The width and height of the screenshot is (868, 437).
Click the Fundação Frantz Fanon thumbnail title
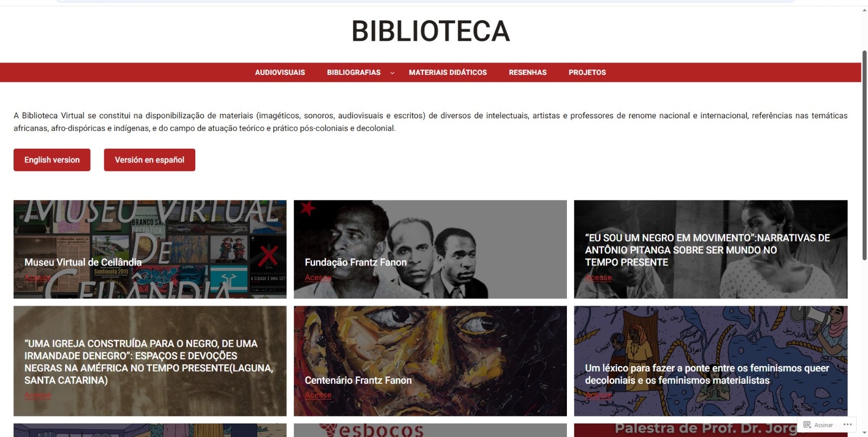355,262
